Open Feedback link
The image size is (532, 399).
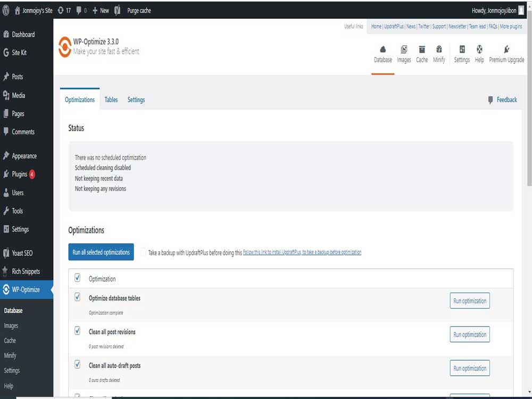click(503, 100)
